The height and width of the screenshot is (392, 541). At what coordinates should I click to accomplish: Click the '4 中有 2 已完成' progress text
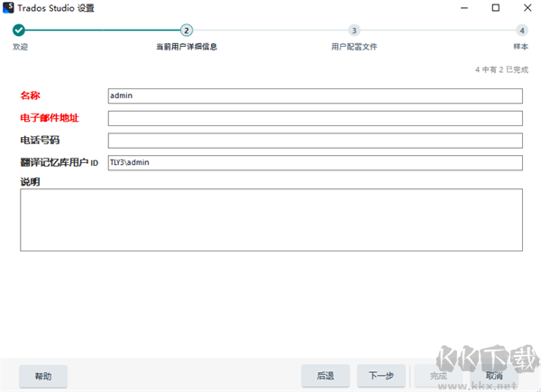[500, 69]
